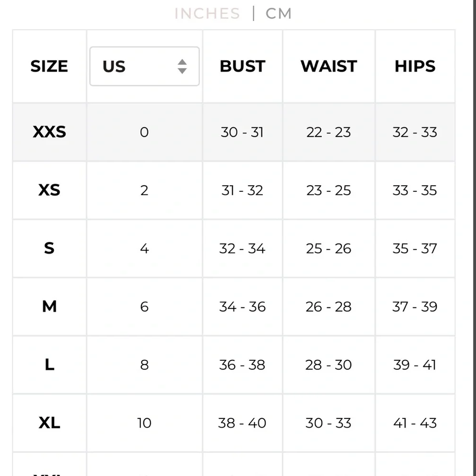The image size is (476, 476).
Task: Click the up-down arrows on US selector
Action: (x=182, y=66)
